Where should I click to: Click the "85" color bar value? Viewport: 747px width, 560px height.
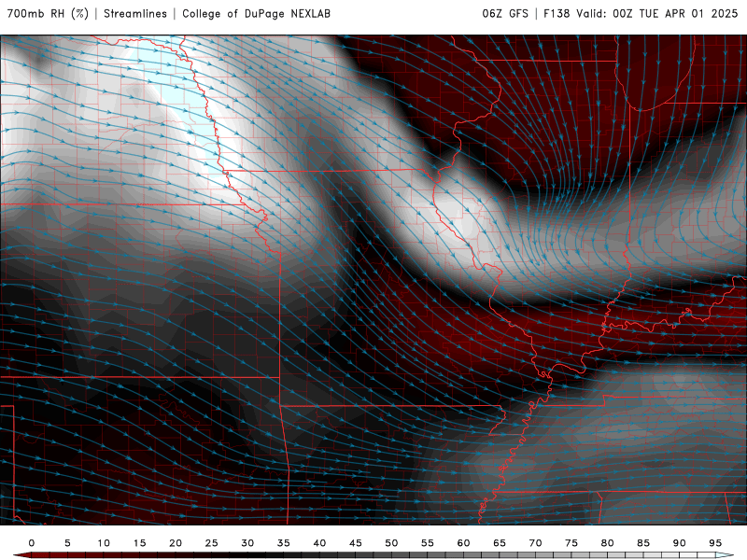coord(643,543)
